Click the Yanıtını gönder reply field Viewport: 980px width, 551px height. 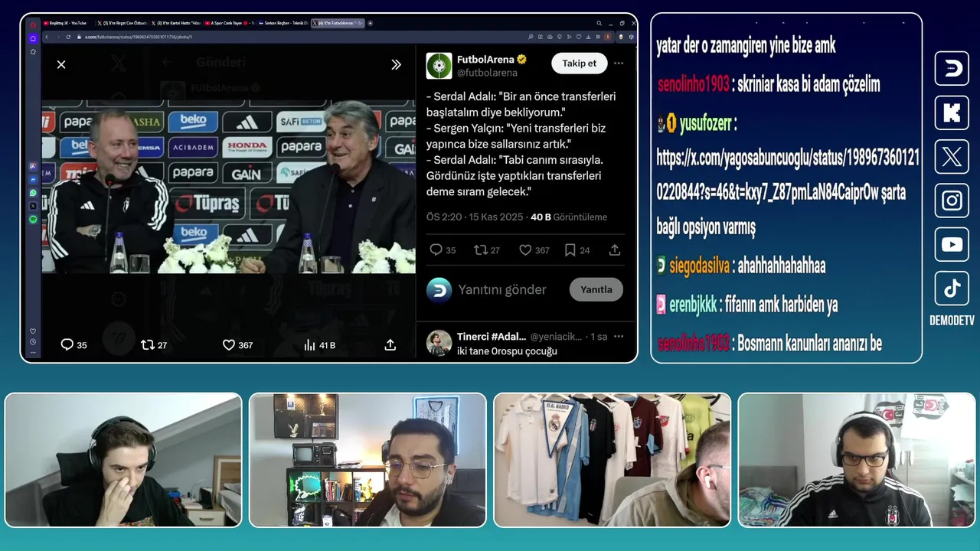(502, 289)
